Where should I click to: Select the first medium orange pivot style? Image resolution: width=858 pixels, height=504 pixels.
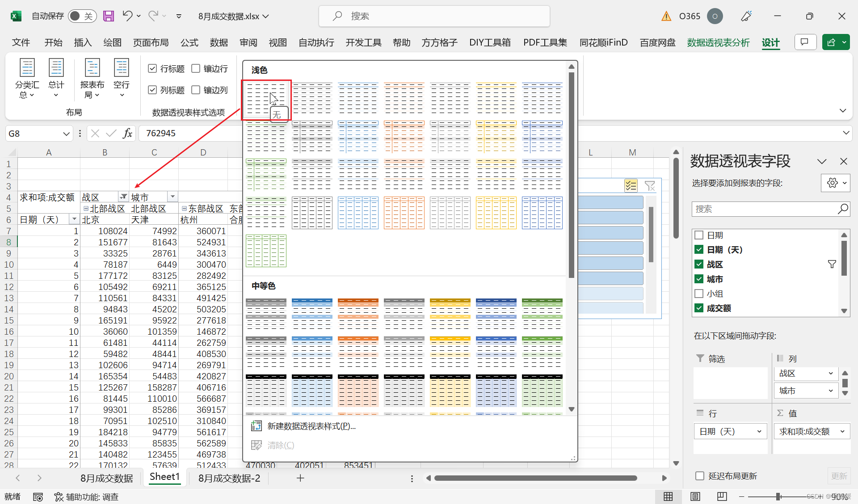point(358,315)
